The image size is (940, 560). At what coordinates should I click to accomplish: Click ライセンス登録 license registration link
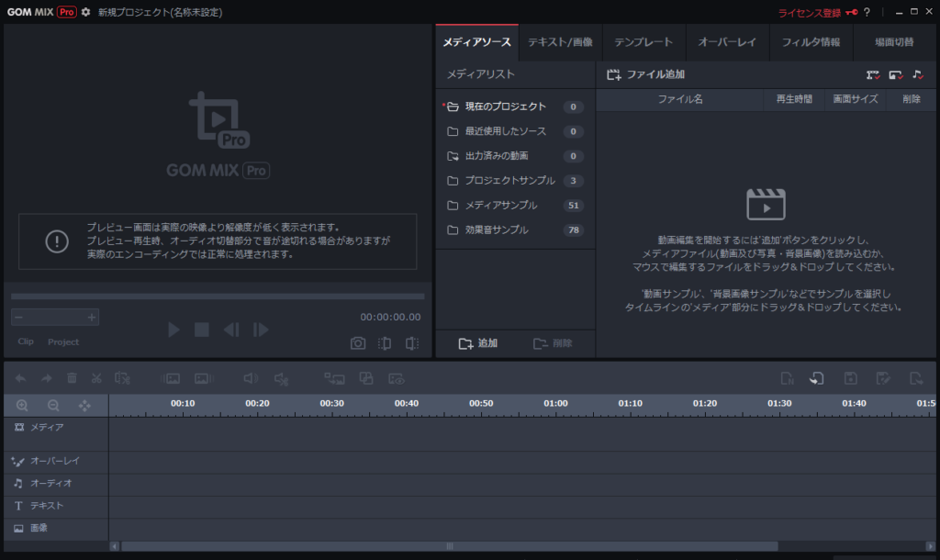(809, 13)
